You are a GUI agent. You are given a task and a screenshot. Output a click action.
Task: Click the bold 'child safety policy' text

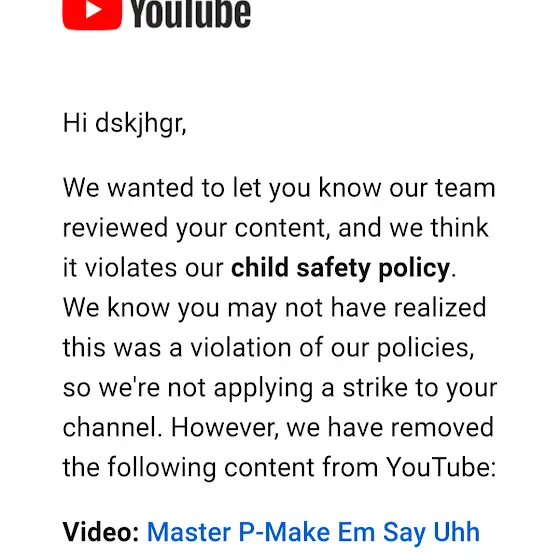click(x=340, y=268)
